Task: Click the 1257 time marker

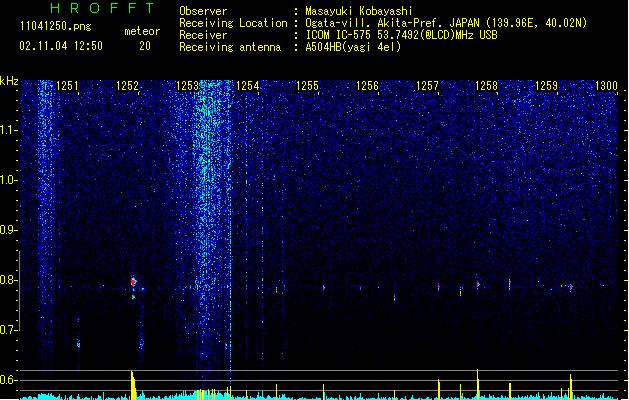Action: (427, 85)
